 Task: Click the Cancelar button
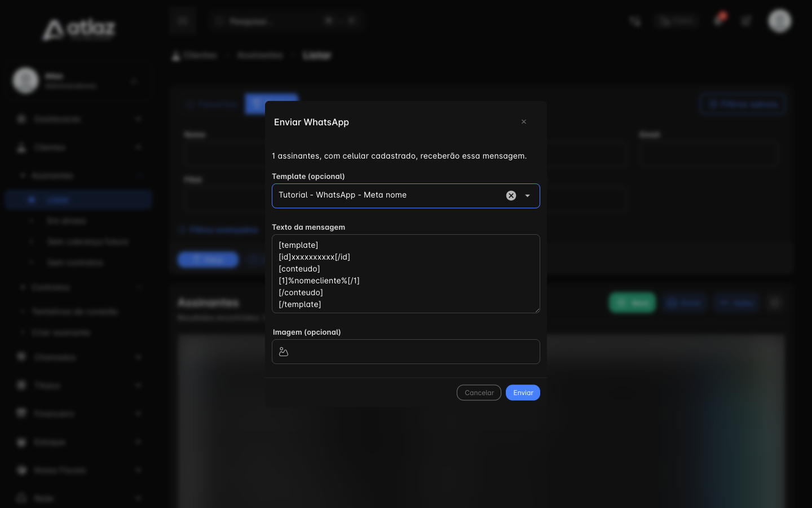(x=479, y=393)
